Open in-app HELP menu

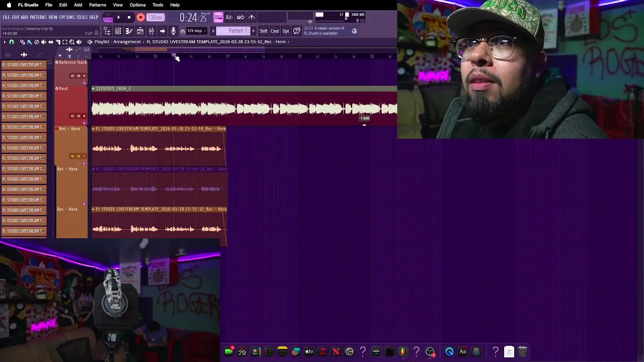coord(94,17)
